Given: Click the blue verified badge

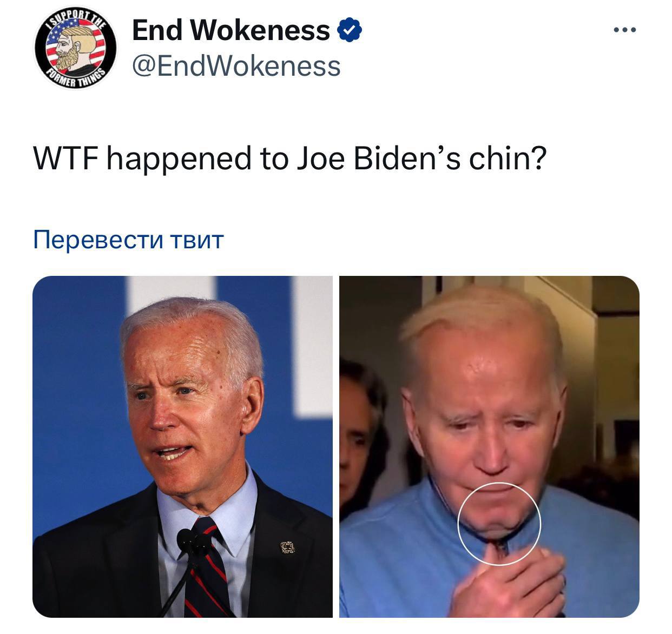Looking at the screenshot, I should (x=350, y=30).
